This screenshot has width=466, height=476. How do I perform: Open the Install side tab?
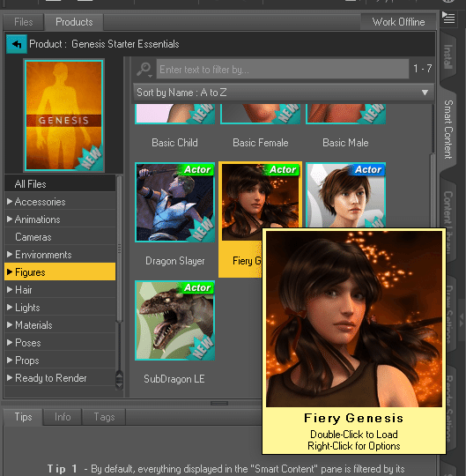point(448,56)
